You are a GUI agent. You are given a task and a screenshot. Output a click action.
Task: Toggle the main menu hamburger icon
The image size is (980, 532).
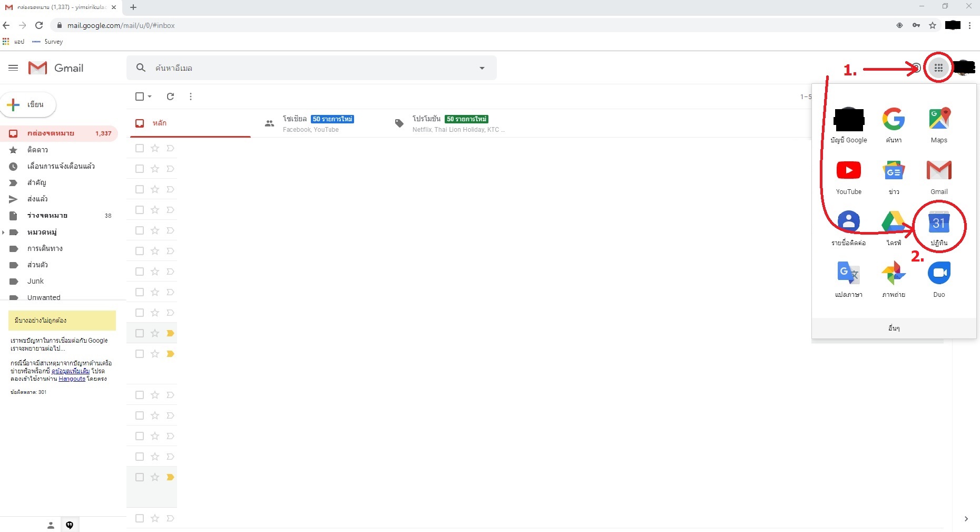click(13, 67)
